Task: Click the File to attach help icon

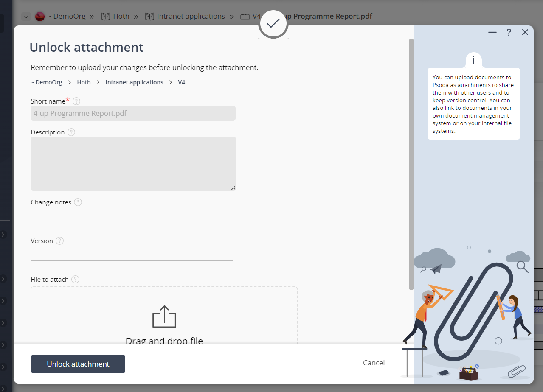Action: pyautogui.click(x=75, y=280)
